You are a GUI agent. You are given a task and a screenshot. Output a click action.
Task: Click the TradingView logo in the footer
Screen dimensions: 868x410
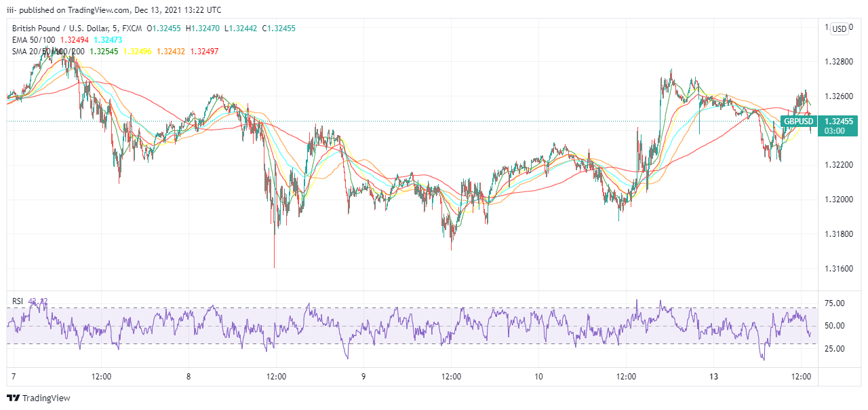pos(39,398)
